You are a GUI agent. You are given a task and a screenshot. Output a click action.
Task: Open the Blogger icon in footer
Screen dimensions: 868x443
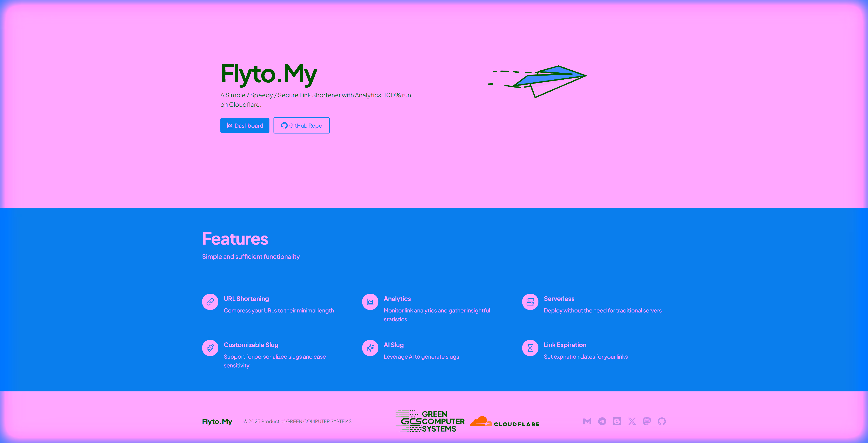tap(617, 421)
